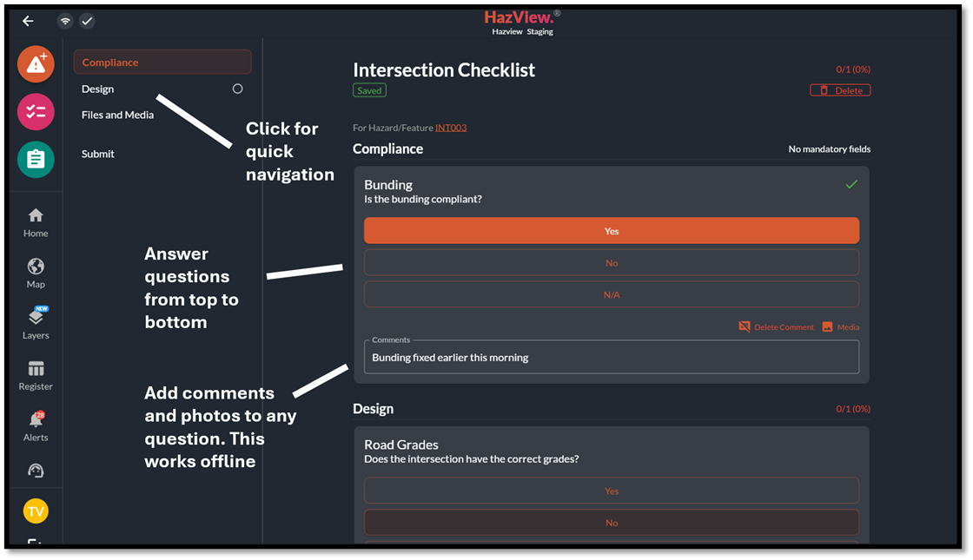Choose Yes for Road Grades question
The image size is (973, 560).
611,491
